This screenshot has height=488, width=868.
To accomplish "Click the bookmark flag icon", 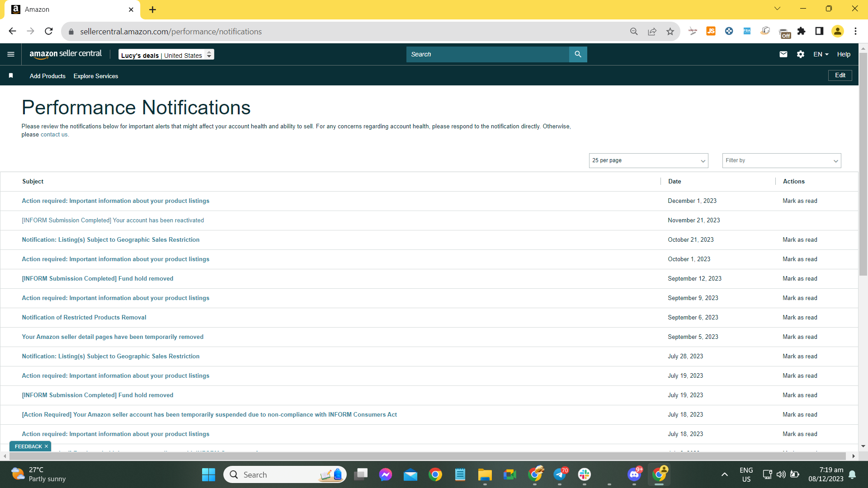I will point(11,76).
